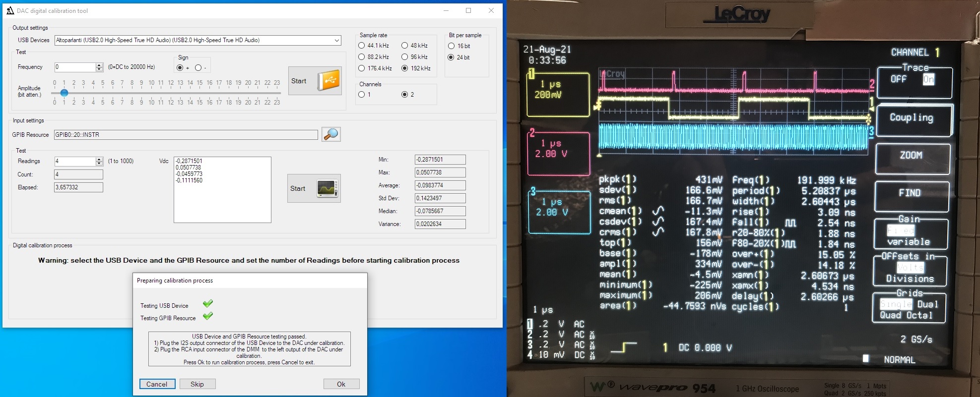This screenshot has height=397, width=980.
Task: Close the DAC calibration tool window
Action: tap(491, 10)
